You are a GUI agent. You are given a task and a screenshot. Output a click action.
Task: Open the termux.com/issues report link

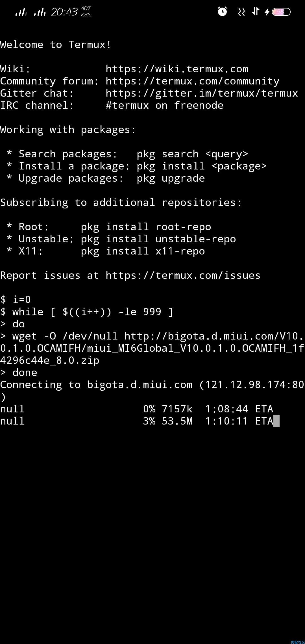pos(183,275)
